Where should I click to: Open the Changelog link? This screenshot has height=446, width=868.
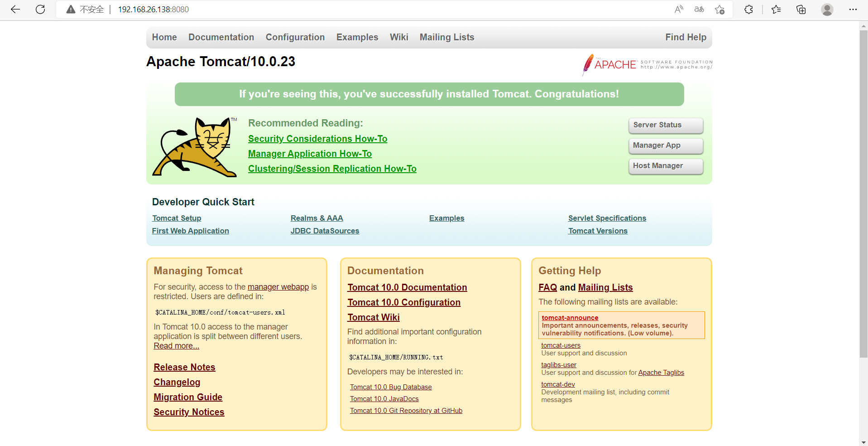coord(177,382)
